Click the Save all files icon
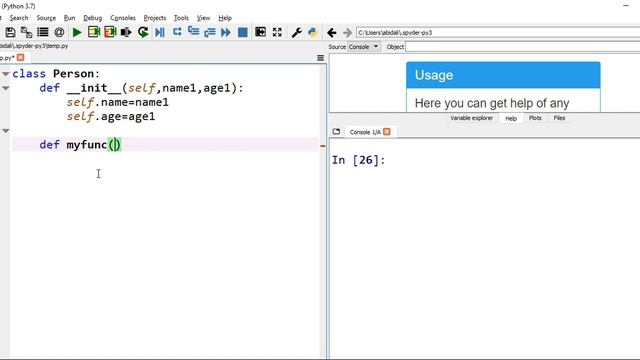The image size is (640, 360). [27, 32]
